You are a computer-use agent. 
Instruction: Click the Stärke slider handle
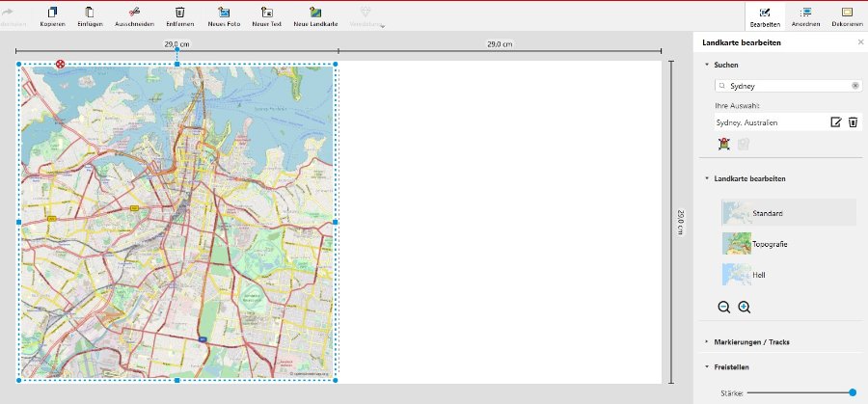853,392
